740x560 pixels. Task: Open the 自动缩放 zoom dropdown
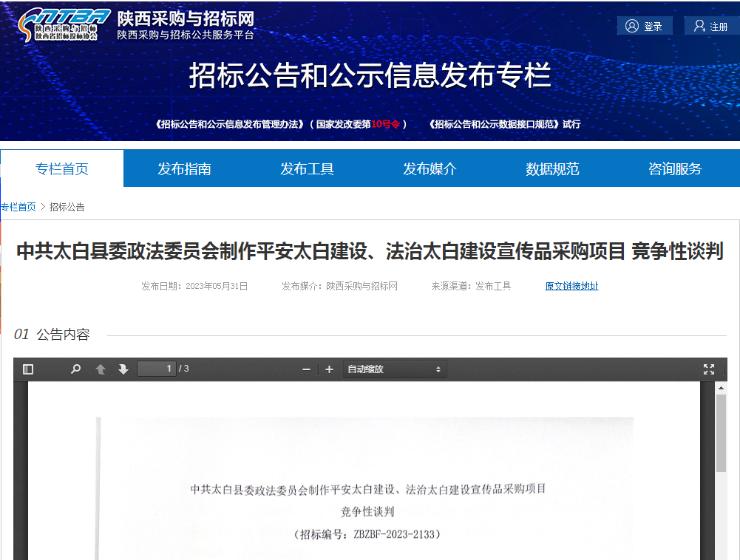tap(395, 369)
